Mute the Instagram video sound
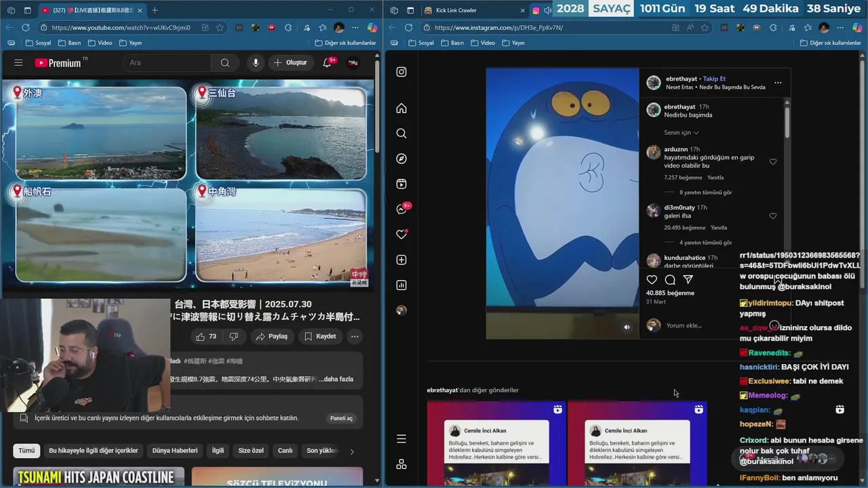Screen dimensions: 868x488 click(x=627, y=327)
